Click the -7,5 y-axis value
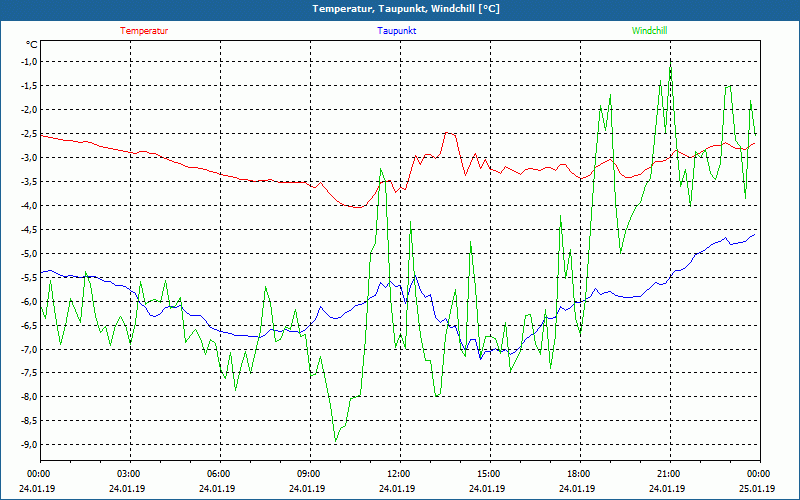 click(x=28, y=373)
